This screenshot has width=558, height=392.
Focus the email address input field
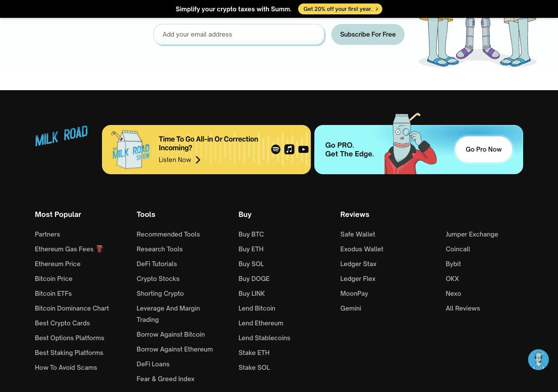coord(239,34)
